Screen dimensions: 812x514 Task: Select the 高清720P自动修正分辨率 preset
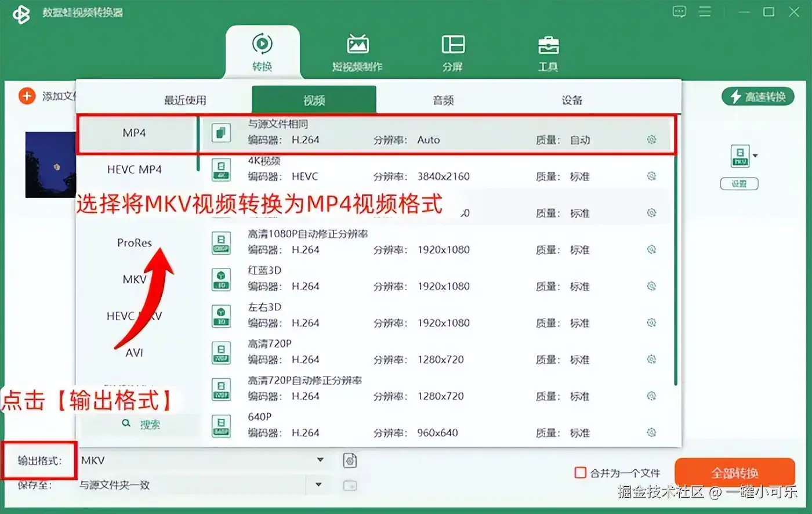point(436,389)
